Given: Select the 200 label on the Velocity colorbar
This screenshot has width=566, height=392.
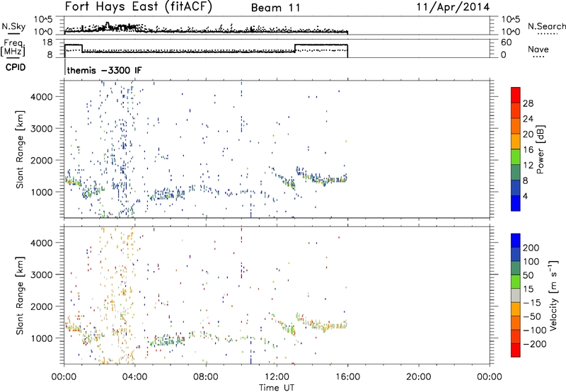Looking at the screenshot, I should (531, 248).
